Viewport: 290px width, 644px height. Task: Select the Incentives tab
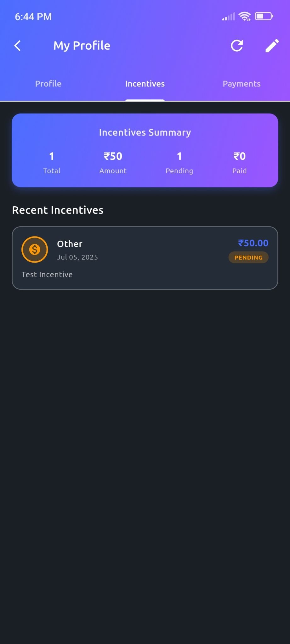tap(145, 84)
